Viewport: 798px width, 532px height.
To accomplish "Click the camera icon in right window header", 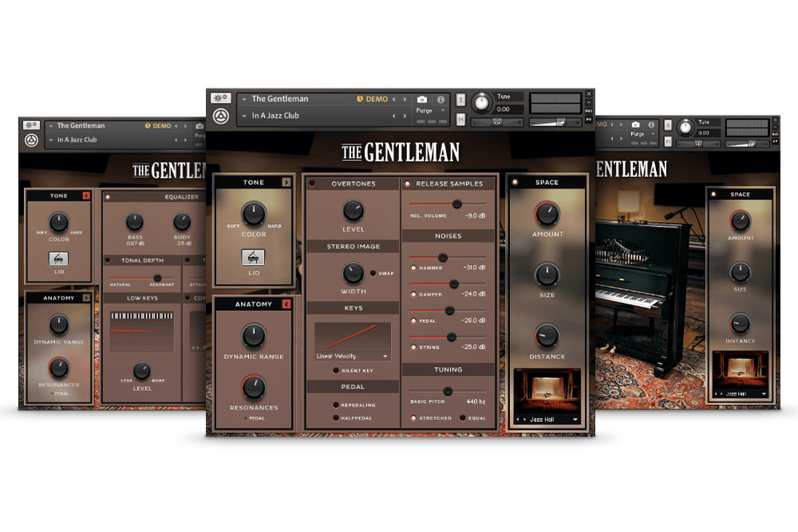I will point(636,124).
